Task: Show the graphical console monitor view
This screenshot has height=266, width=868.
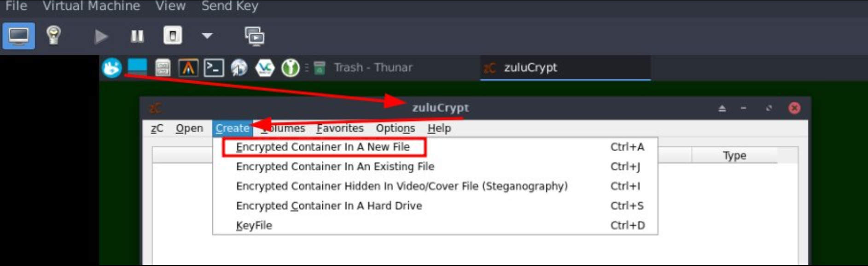Action: 18,35
